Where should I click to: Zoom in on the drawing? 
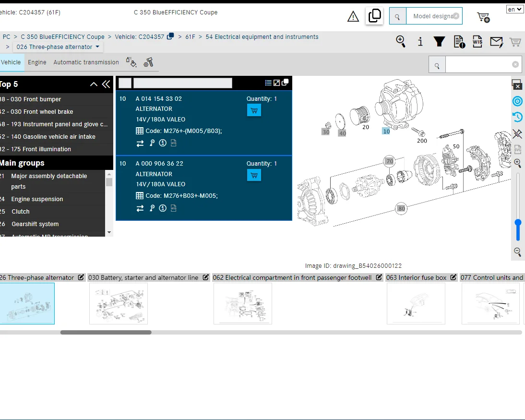(518, 163)
